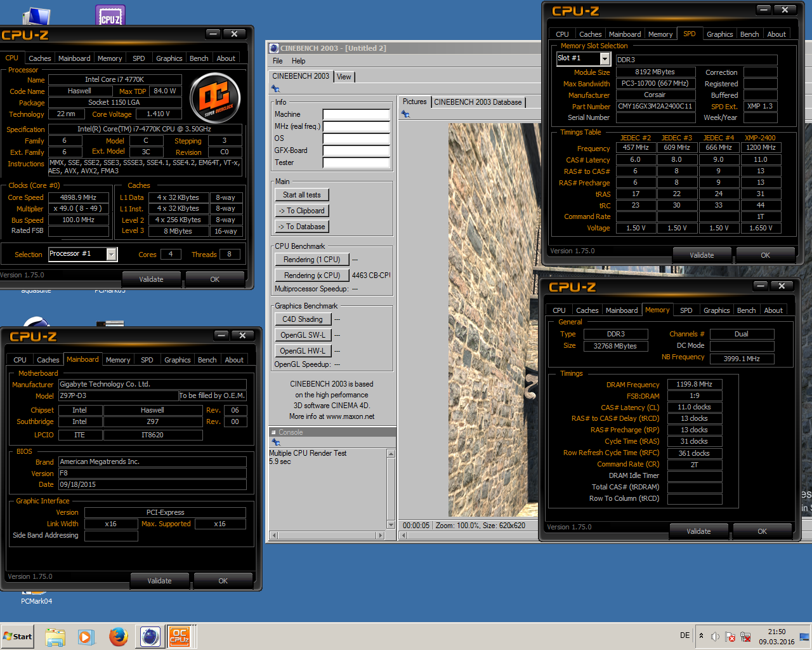The image size is (812, 650).
Task: Select the 'CMY16GX3M2A2400C11' part number
Action: click(x=655, y=107)
